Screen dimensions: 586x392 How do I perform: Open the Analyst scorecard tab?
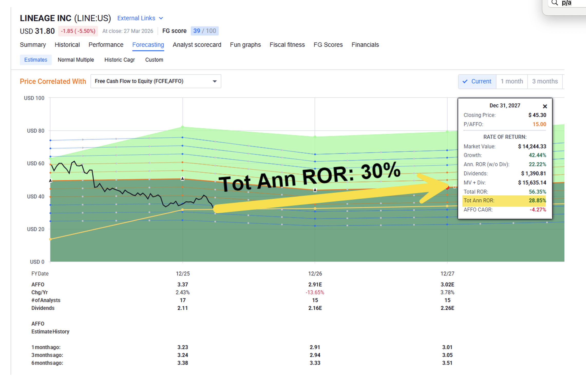[197, 45]
